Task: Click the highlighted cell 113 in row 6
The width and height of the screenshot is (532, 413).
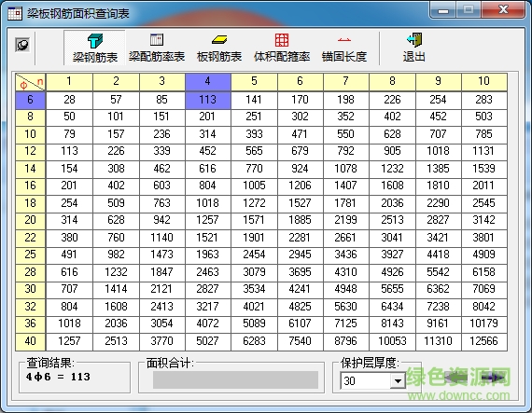Action: (207, 100)
